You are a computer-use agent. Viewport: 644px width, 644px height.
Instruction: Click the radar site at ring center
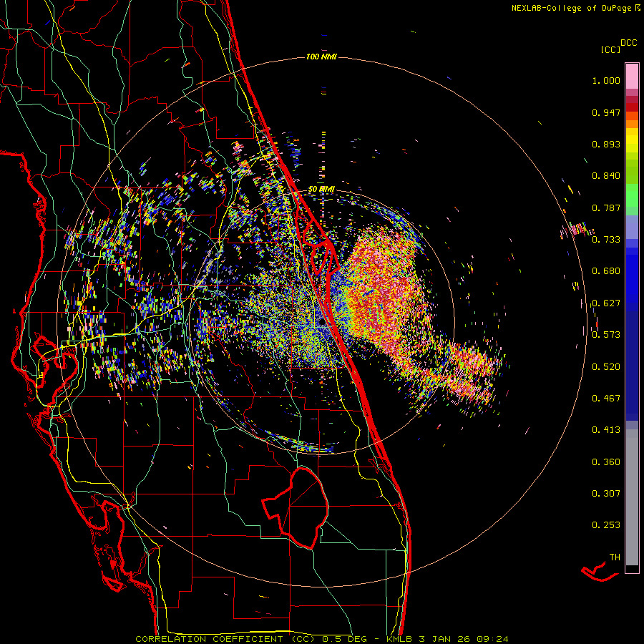click(x=321, y=321)
